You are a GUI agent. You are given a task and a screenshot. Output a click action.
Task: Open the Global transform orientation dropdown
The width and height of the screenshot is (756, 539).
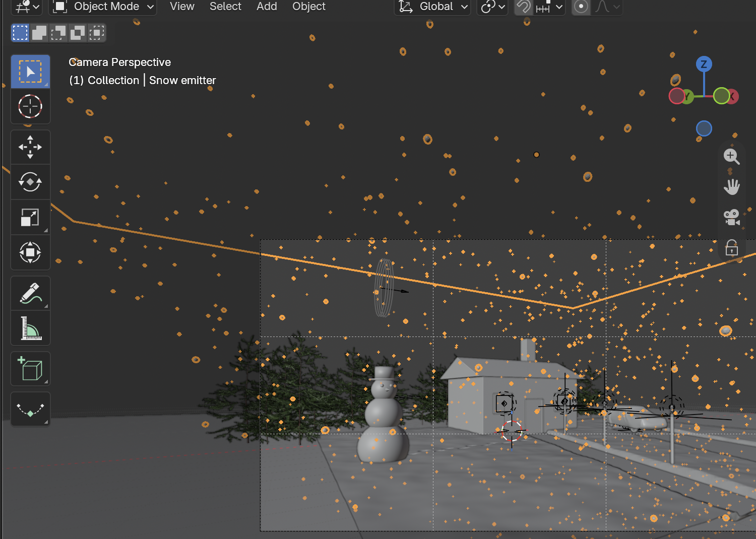[x=432, y=7]
